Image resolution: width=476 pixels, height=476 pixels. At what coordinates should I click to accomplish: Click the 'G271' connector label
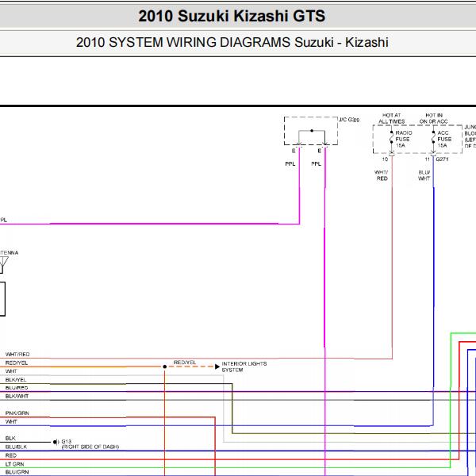point(442,159)
